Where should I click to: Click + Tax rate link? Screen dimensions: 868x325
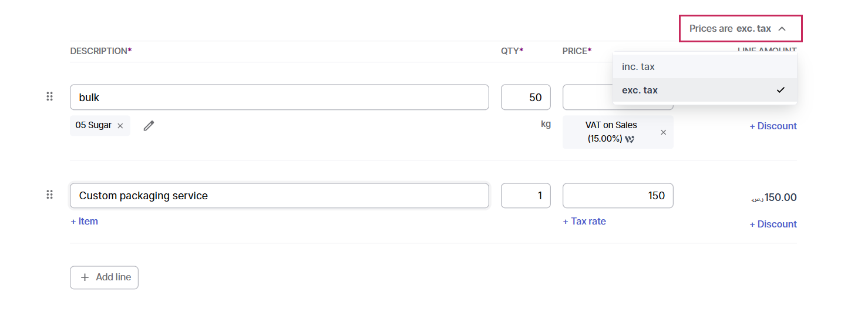click(x=584, y=222)
